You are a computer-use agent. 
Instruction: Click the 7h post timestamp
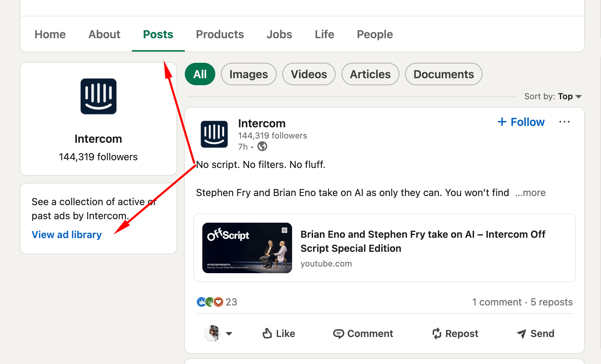(243, 147)
